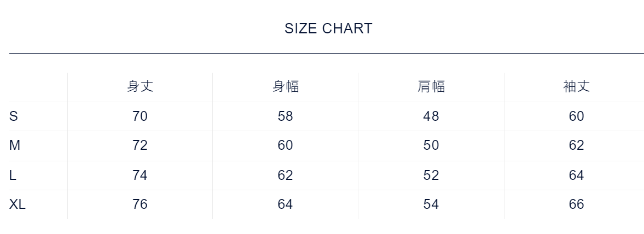
Task: Click the S size row label
Action: point(14,116)
